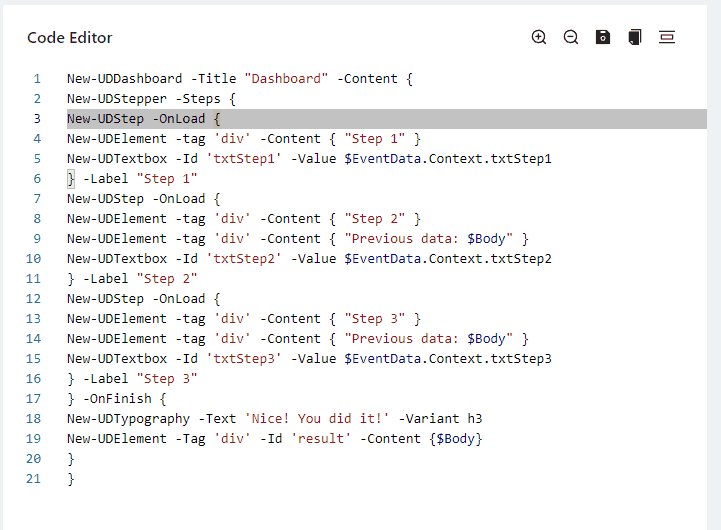The width and height of the screenshot is (721, 530).
Task: Click the zoom in magnifier icon
Action: click(538, 37)
